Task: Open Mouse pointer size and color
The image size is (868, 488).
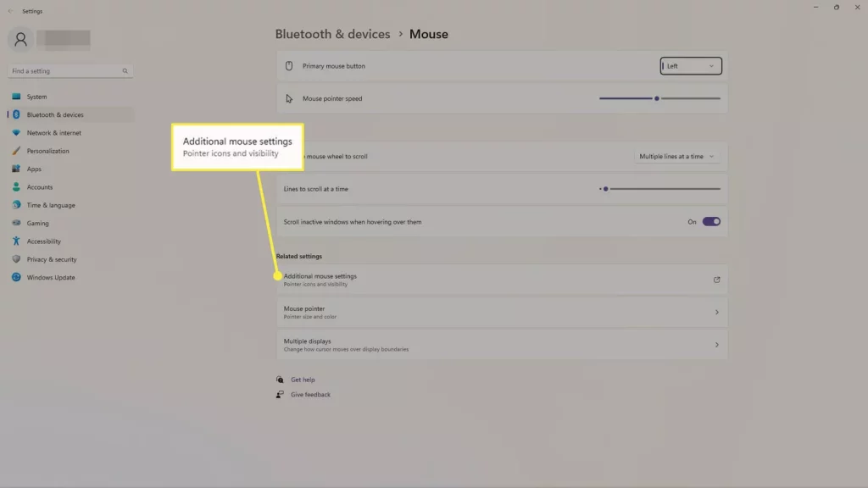Action: (x=502, y=312)
